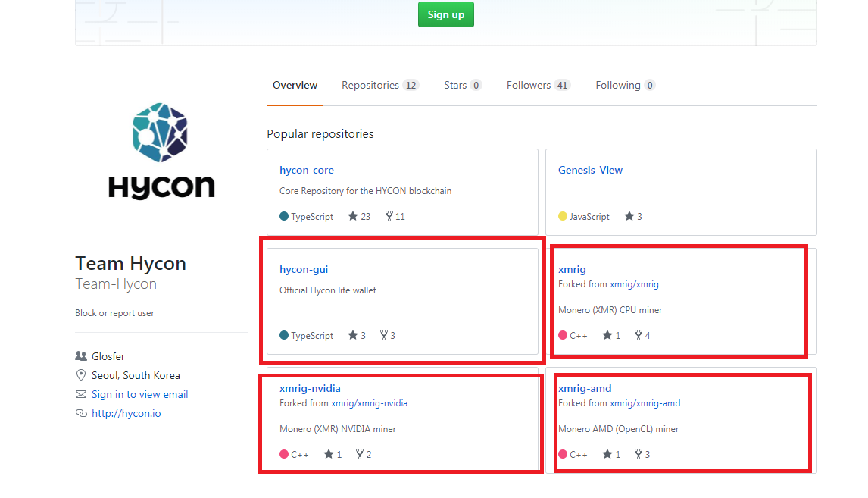
Task: Click the xmrig star icon
Action: click(607, 335)
